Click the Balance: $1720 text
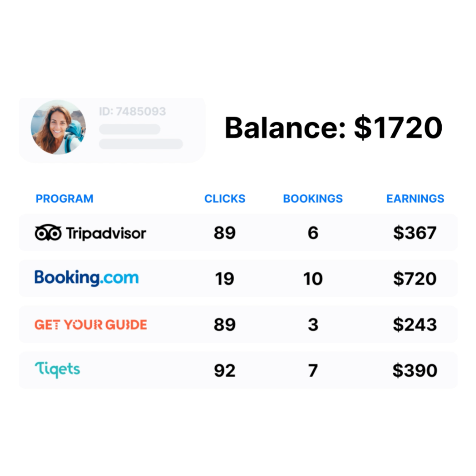Viewport: 476px width, 476px height. tap(333, 128)
